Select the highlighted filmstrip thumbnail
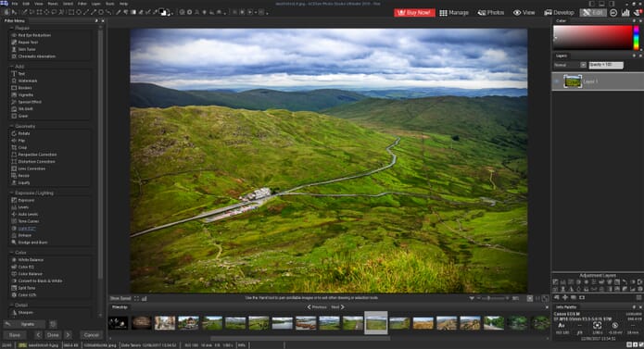 [376, 323]
